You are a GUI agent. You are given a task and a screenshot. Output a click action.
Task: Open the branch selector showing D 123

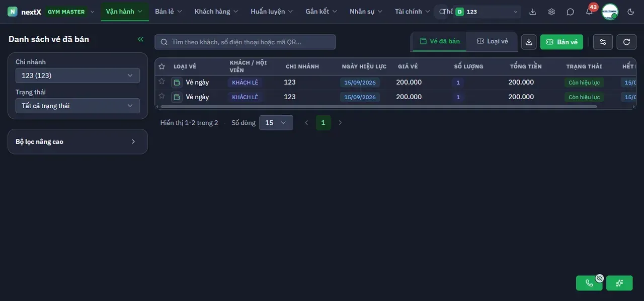click(487, 12)
